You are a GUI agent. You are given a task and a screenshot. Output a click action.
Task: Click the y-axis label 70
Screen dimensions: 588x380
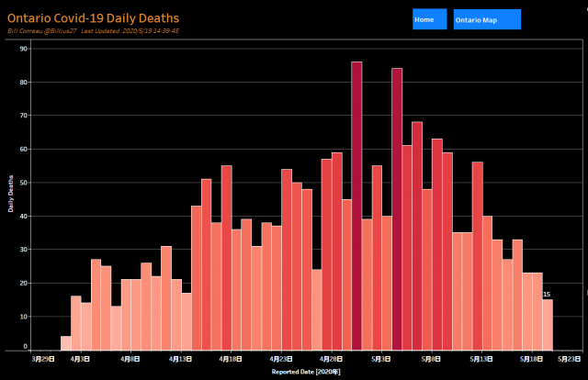point(24,116)
